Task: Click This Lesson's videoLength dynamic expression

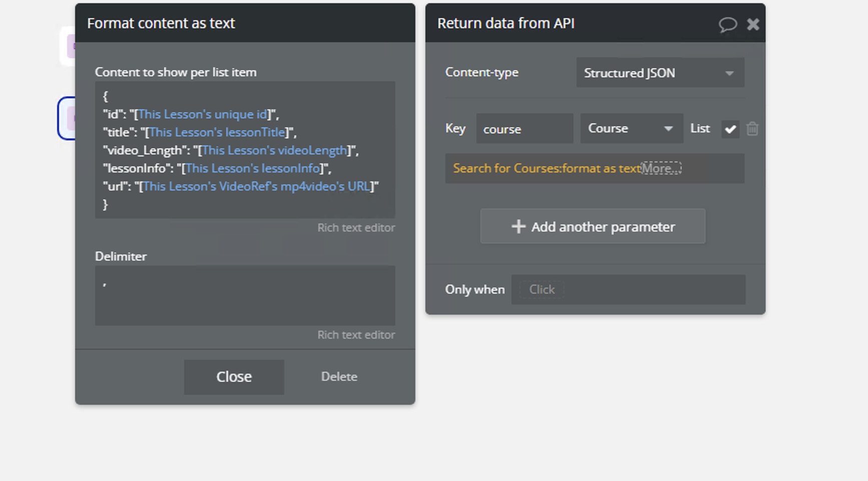Action: tap(274, 151)
